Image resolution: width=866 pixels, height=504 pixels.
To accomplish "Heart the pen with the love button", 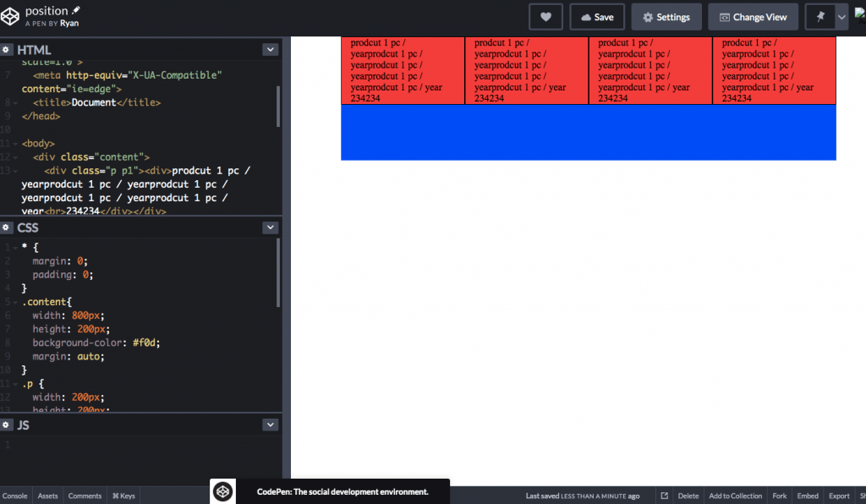I will click(545, 17).
